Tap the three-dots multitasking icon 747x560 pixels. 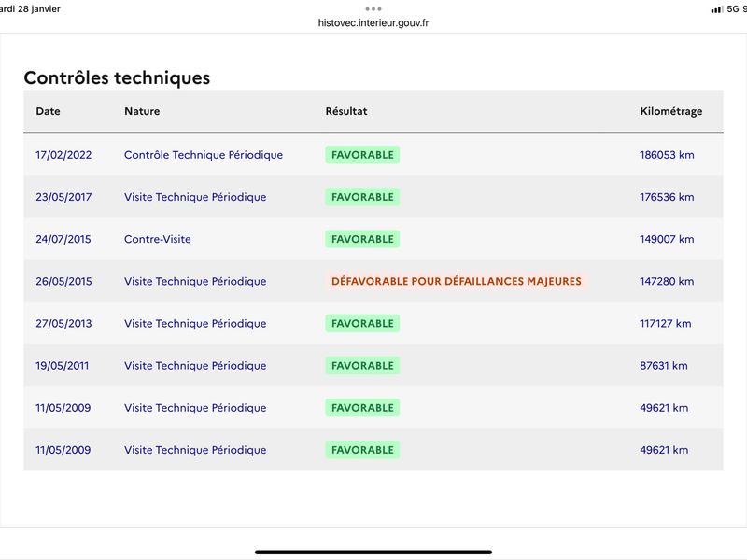click(373, 9)
